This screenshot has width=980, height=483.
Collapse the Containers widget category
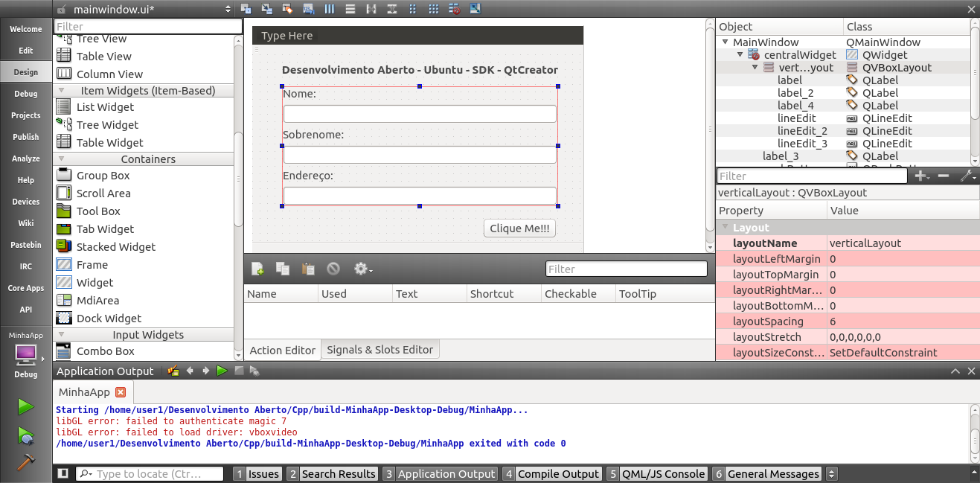pos(62,159)
